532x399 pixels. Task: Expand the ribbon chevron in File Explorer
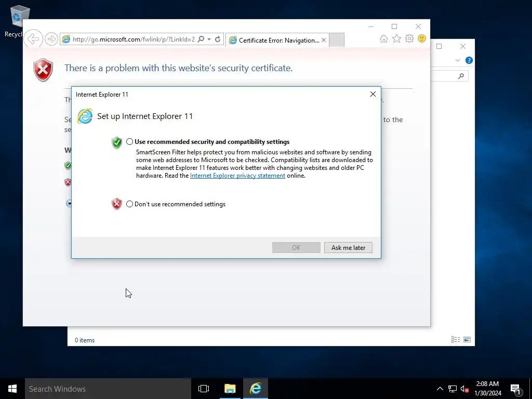pyautogui.click(x=457, y=60)
